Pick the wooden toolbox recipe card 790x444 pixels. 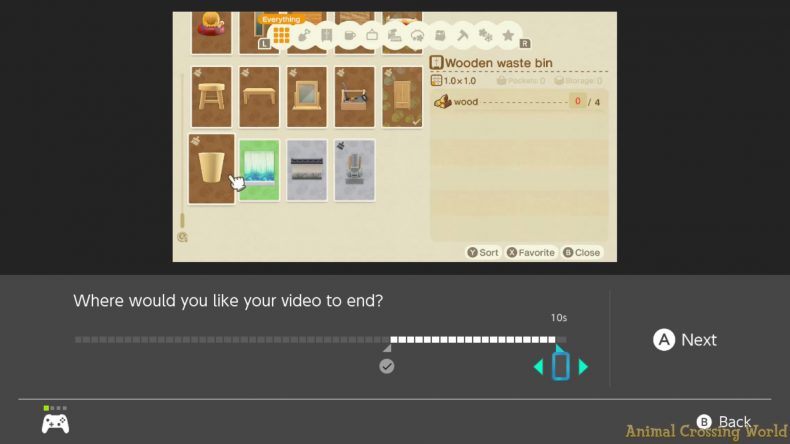point(355,97)
